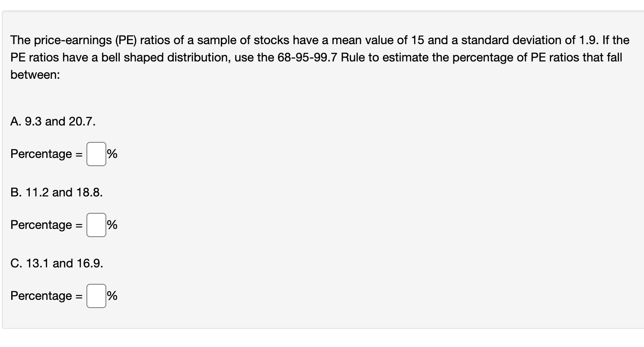This screenshot has height=347, width=644.
Task: Click the percentage input field for part A
Action: point(96,154)
